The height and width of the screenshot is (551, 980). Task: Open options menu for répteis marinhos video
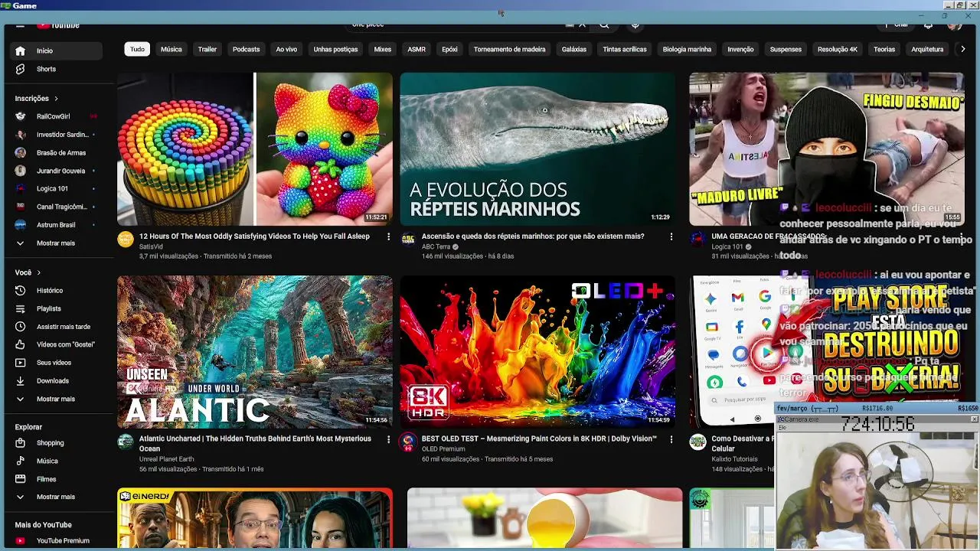(x=671, y=237)
